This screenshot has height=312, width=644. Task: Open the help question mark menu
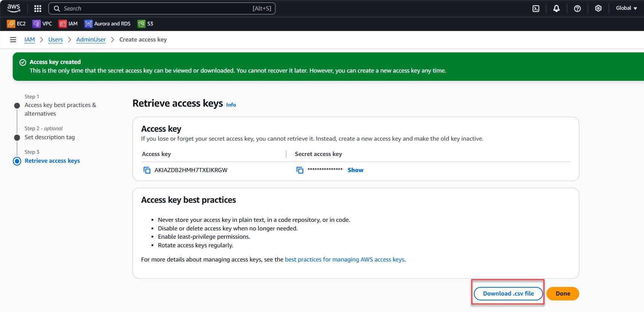click(577, 9)
